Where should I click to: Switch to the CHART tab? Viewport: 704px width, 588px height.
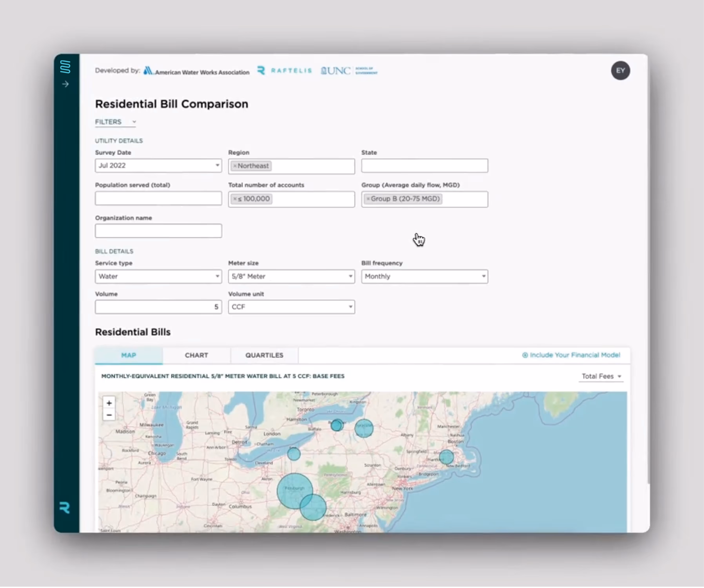pos(196,355)
